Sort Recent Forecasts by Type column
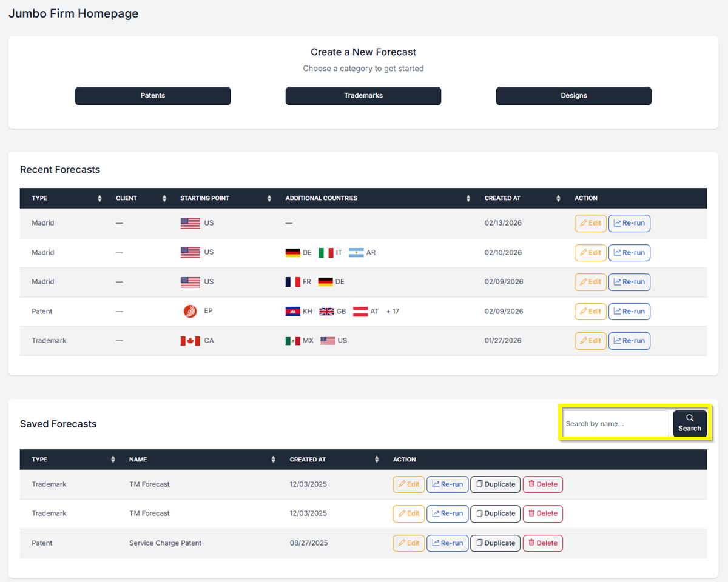 99,198
